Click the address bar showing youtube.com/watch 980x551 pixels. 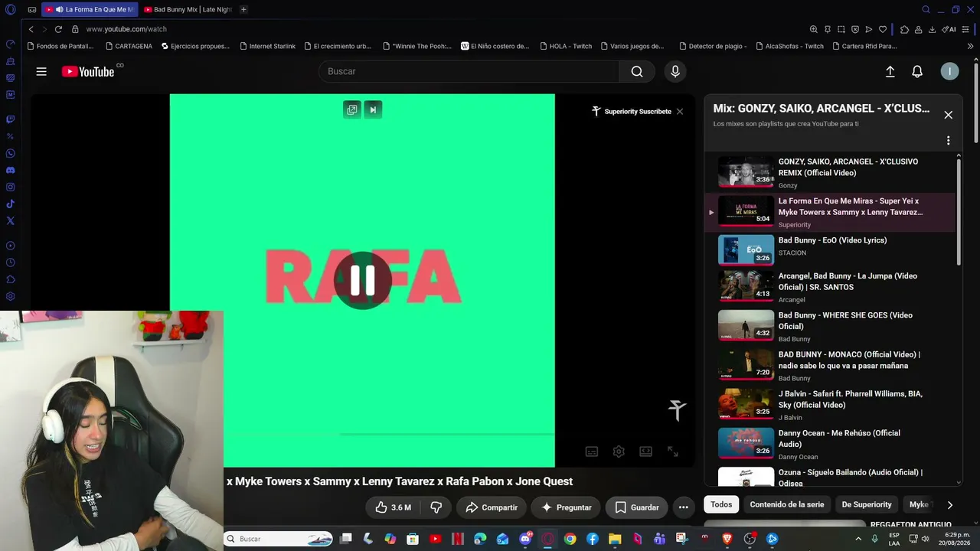(126, 29)
